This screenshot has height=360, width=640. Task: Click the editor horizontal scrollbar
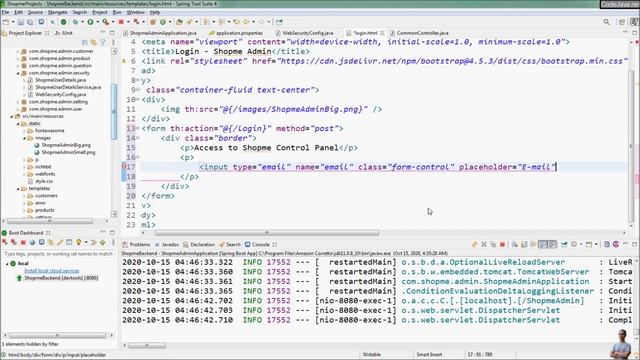(x=267, y=233)
